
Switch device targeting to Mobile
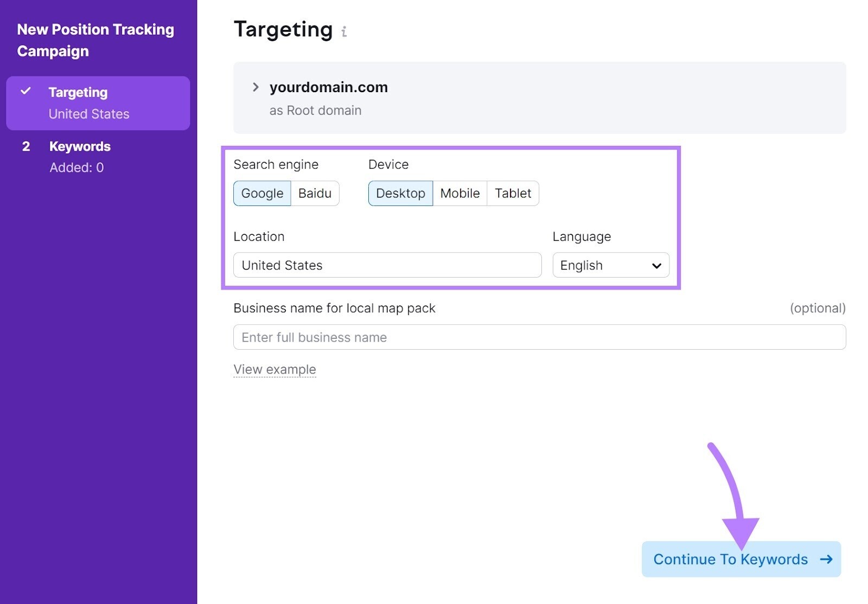[x=459, y=193]
